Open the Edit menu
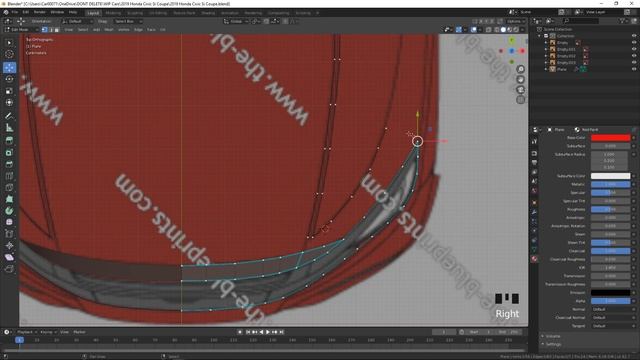Screen dimensions: 640x360 [26, 12]
